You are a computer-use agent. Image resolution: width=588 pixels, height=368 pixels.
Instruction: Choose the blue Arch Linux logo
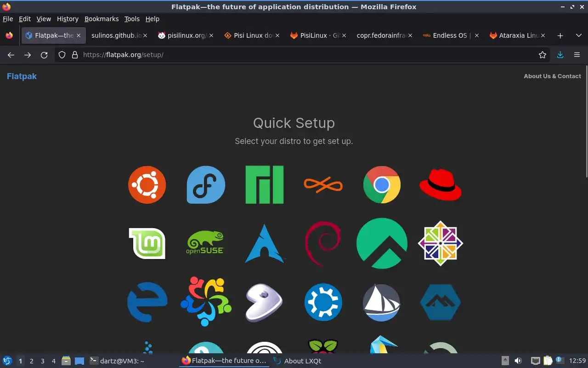[x=265, y=243]
